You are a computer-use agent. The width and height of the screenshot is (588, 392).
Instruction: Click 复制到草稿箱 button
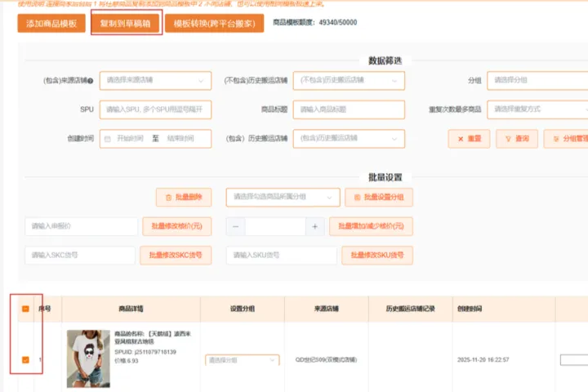point(125,23)
